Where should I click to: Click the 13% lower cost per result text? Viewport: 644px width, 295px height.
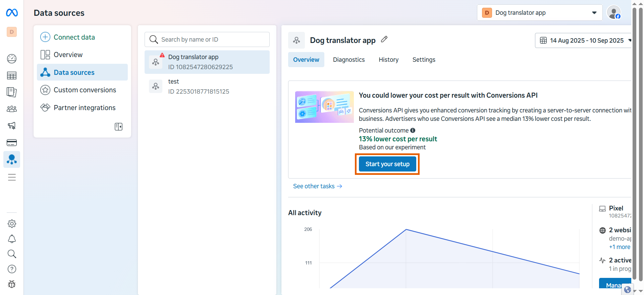[x=398, y=139]
